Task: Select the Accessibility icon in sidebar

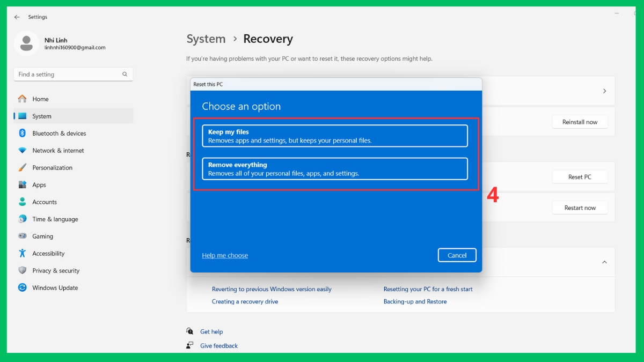Action: pyautogui.click(x=21, y=253)
